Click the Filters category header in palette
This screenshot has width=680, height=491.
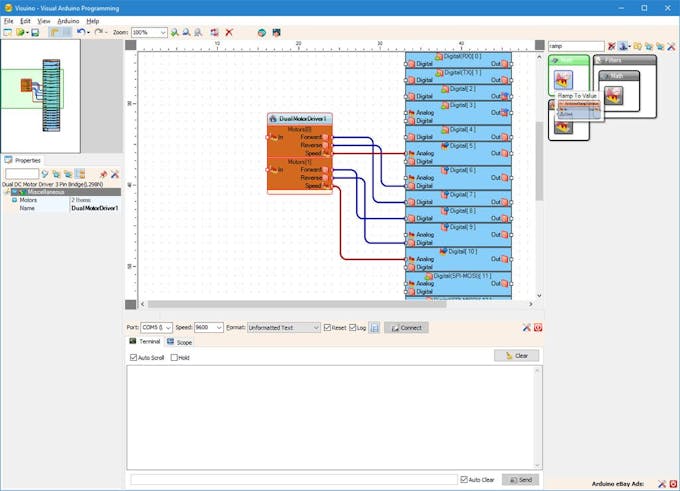[624, 60]
